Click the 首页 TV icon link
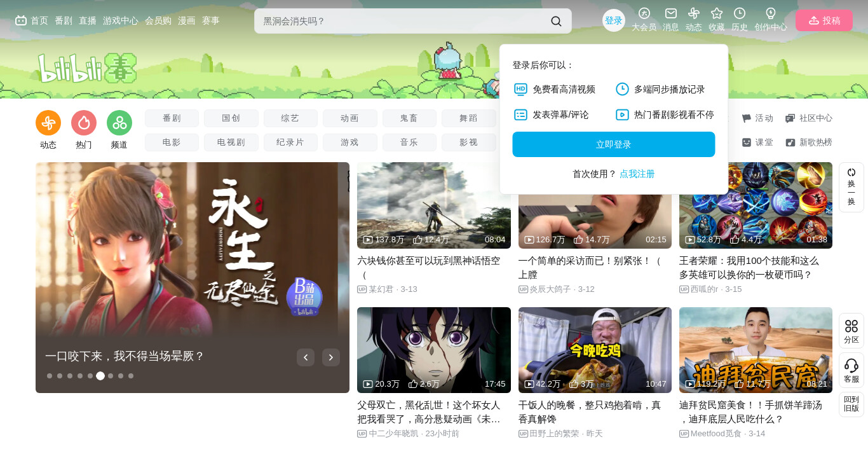The width and height of the screenshot is (868, 463). [x=32, y=20]
